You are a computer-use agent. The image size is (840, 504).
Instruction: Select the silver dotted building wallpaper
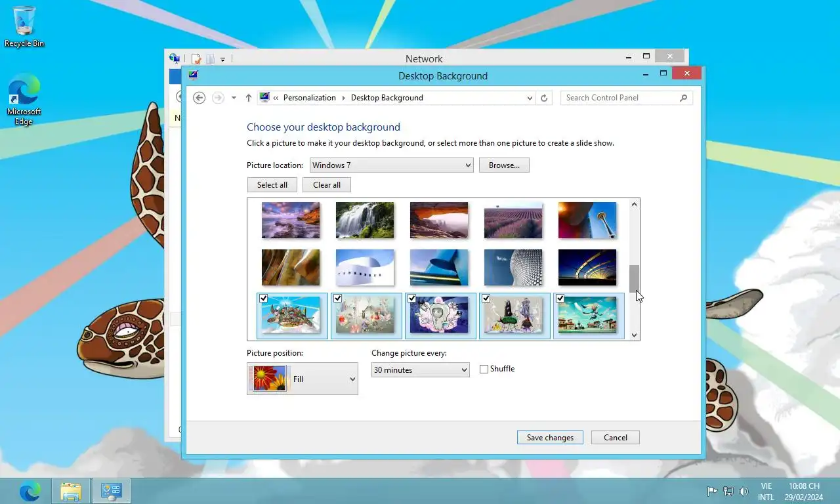513,267
